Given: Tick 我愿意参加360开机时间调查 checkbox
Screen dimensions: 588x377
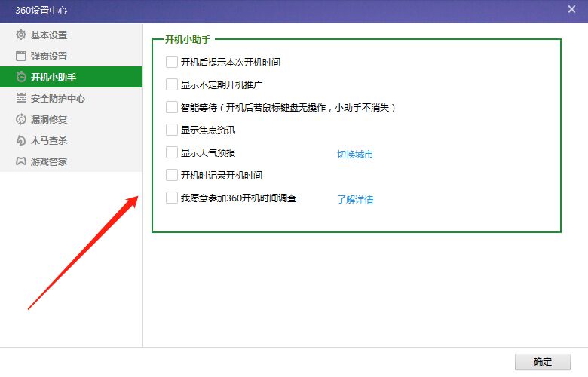Looking at the screenshot, I should [172, 198].
